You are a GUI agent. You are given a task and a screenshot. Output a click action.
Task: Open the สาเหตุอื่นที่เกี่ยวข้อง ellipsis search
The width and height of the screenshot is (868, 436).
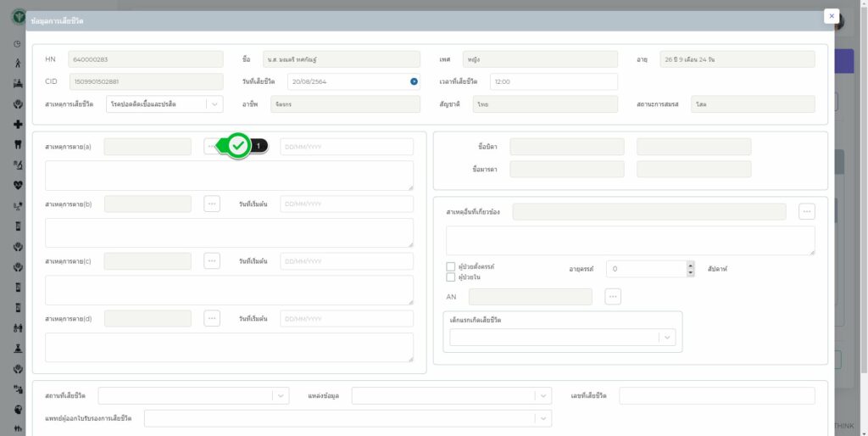807,211
